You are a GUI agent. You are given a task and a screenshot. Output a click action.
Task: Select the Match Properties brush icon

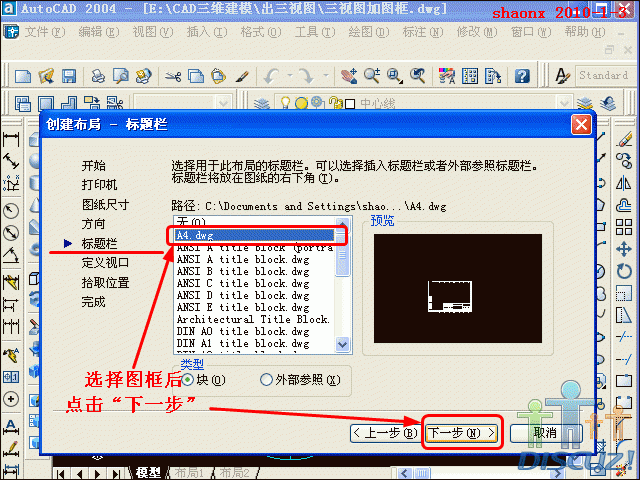pyautogui.click(x=242, y=76)
